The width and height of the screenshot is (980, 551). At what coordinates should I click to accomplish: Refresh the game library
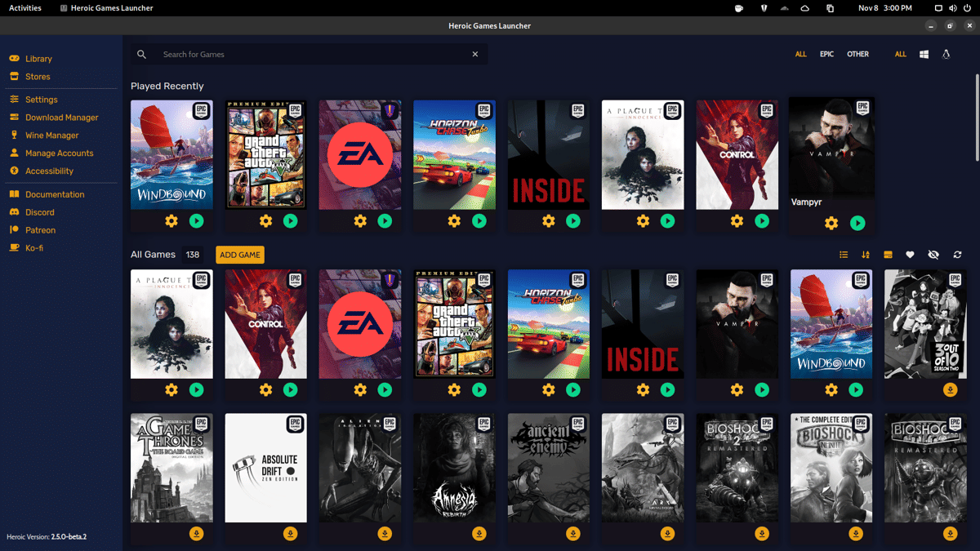pos(957,255)
